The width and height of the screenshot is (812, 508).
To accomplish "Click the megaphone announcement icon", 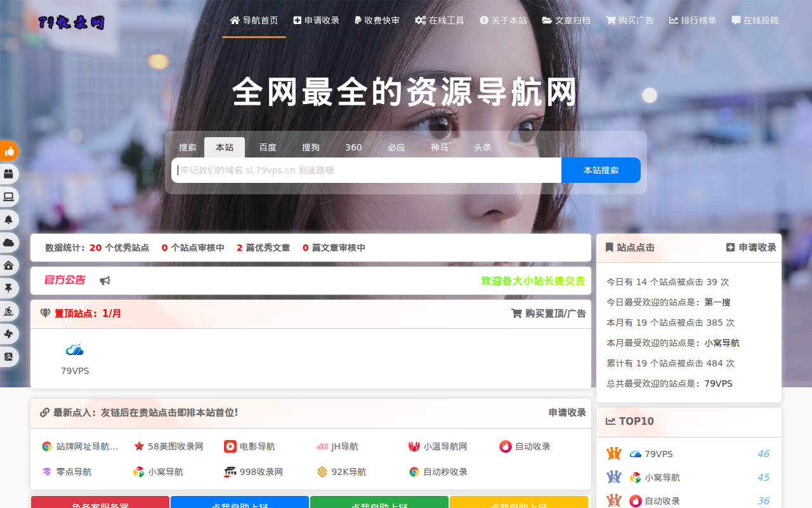I will [x=105, y=281].
